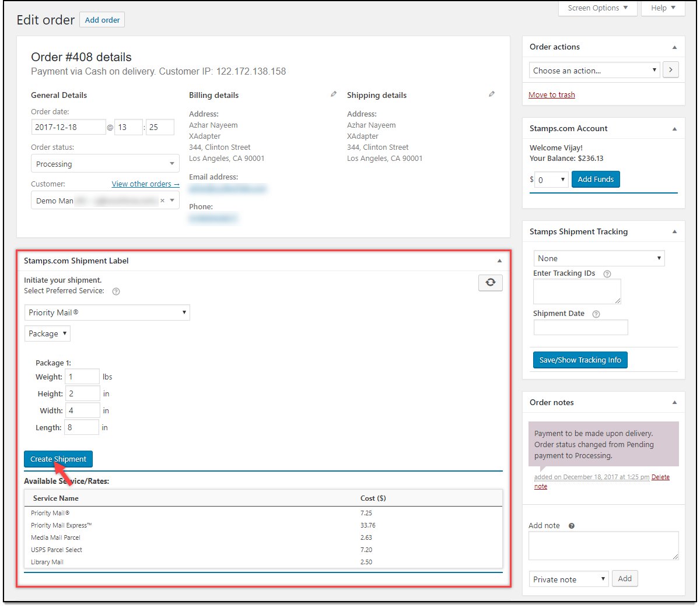The height and width of the screenshot is (608, 700).
Task: Open the Choose an action dropdown
Action: pos(594,70)
